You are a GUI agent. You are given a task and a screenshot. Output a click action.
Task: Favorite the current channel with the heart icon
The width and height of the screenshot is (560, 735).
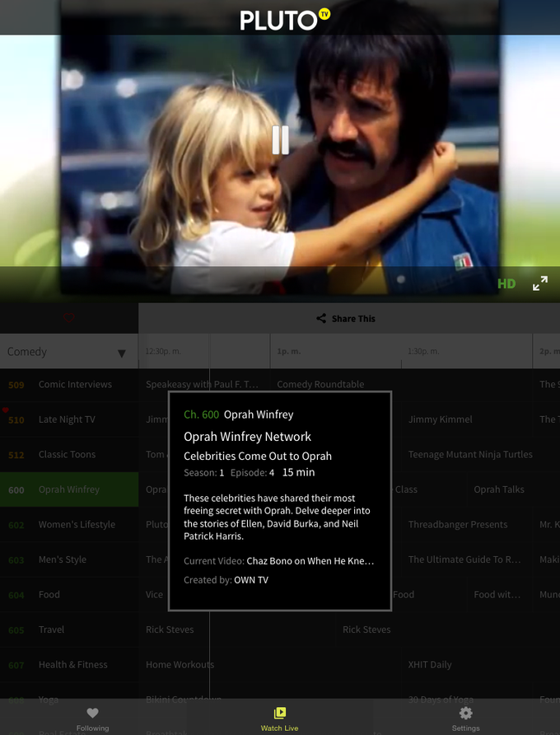[69, 318]
